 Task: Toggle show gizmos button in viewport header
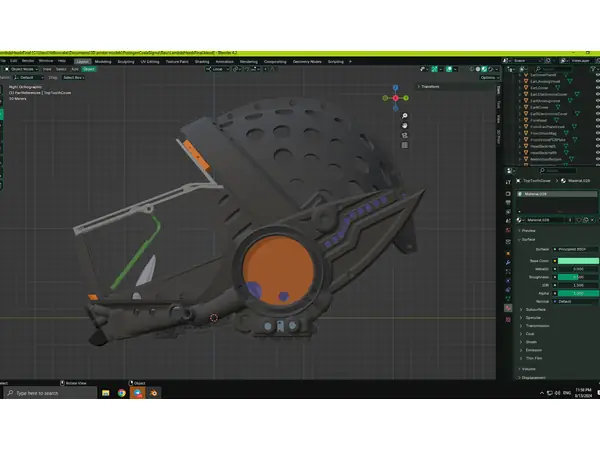pos(435,69)
